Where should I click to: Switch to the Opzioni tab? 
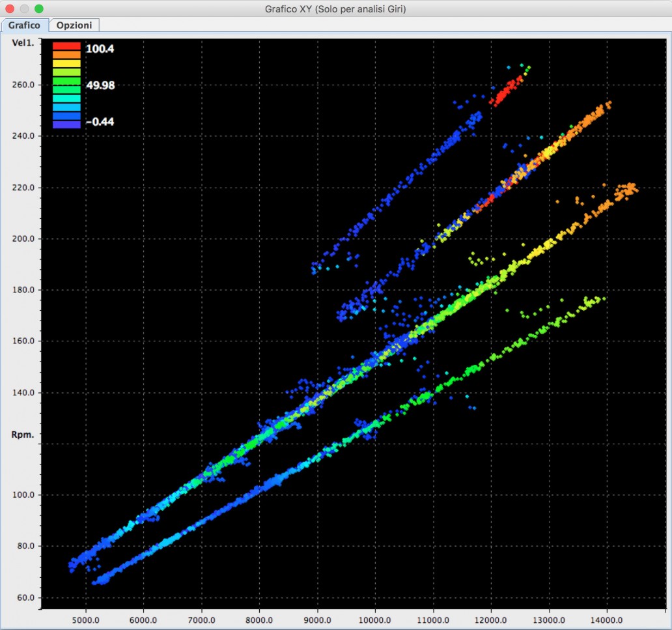74,25
